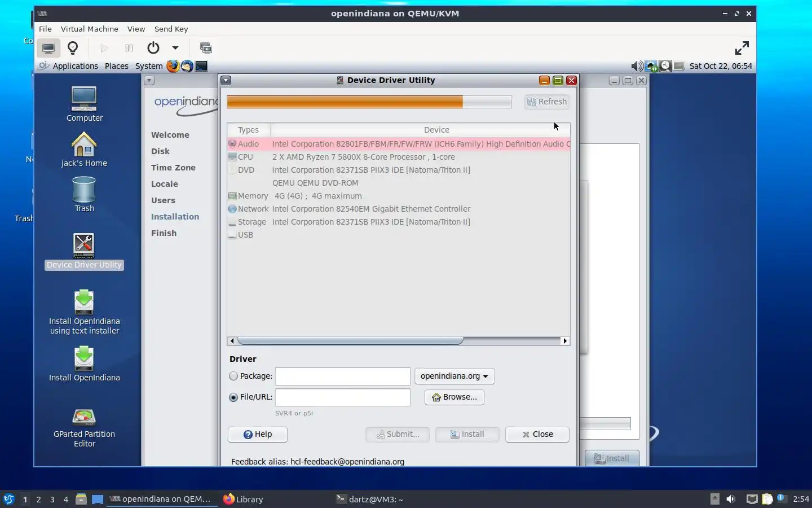
Task: Open the Device Driver Utility window menu arrow
Action: click(226, 80)
